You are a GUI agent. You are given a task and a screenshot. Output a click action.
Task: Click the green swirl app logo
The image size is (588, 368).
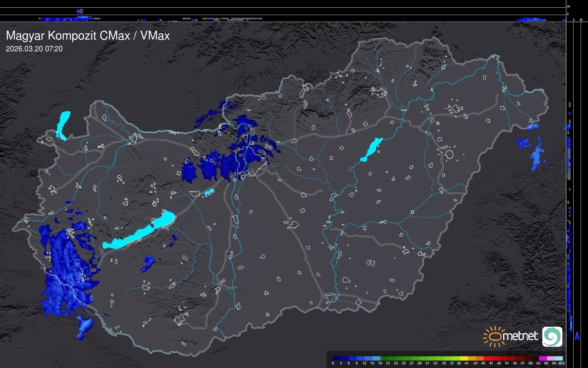tap(552, 336)
